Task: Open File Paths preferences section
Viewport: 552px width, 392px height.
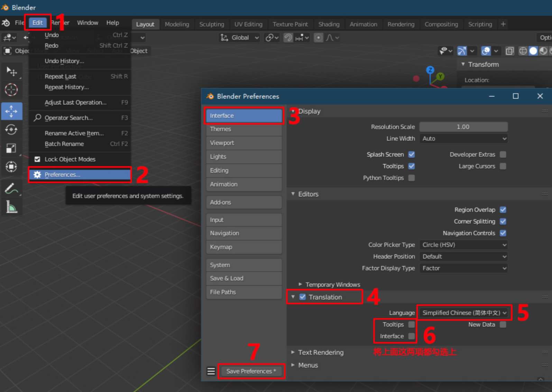Action: coord(244,292)
